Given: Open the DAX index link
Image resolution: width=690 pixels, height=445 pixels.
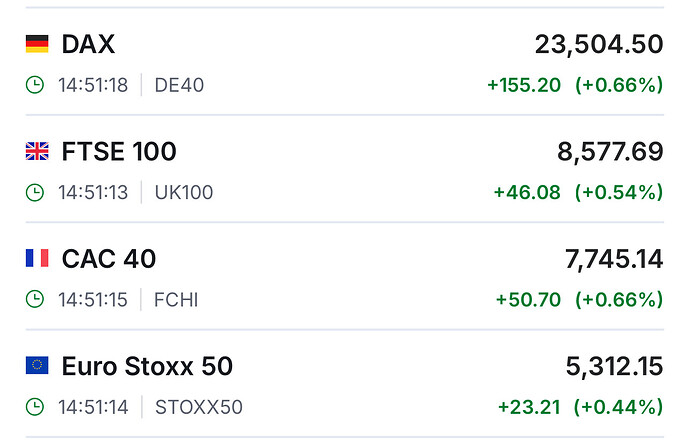Looking at the screenshot, I should click(88, 44).
